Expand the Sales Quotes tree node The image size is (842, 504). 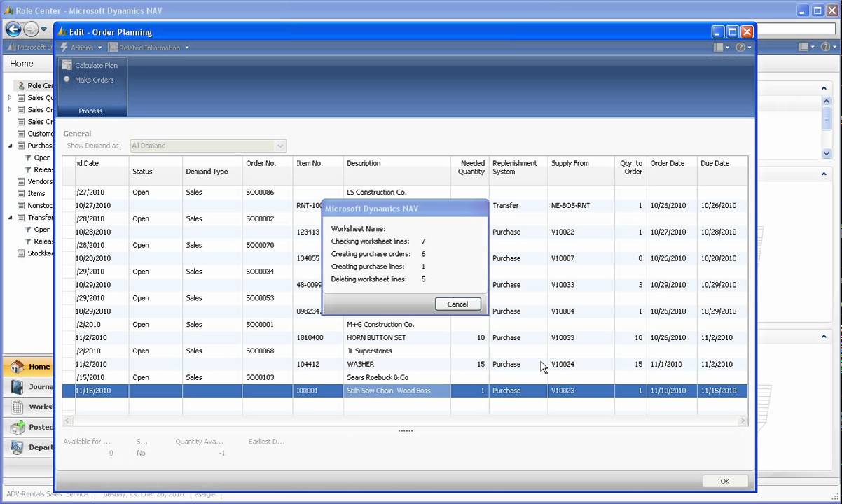(10, 97)
